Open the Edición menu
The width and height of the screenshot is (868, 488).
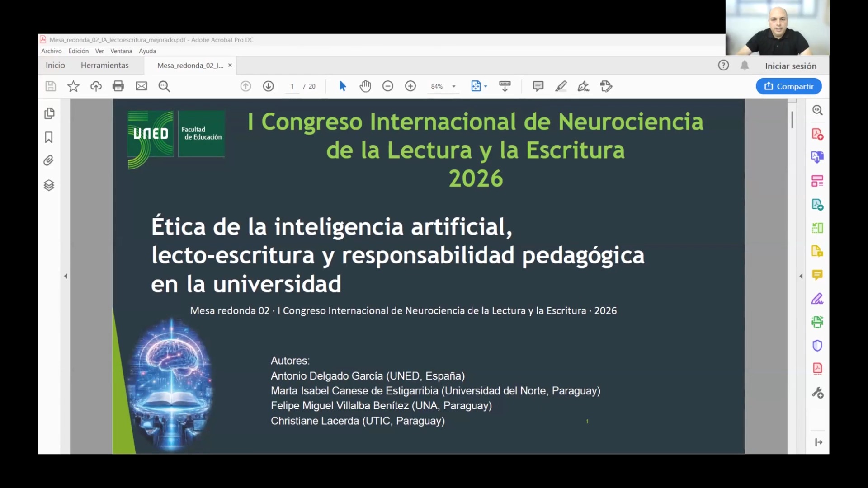pyautogui.click(x=79, y=51)
